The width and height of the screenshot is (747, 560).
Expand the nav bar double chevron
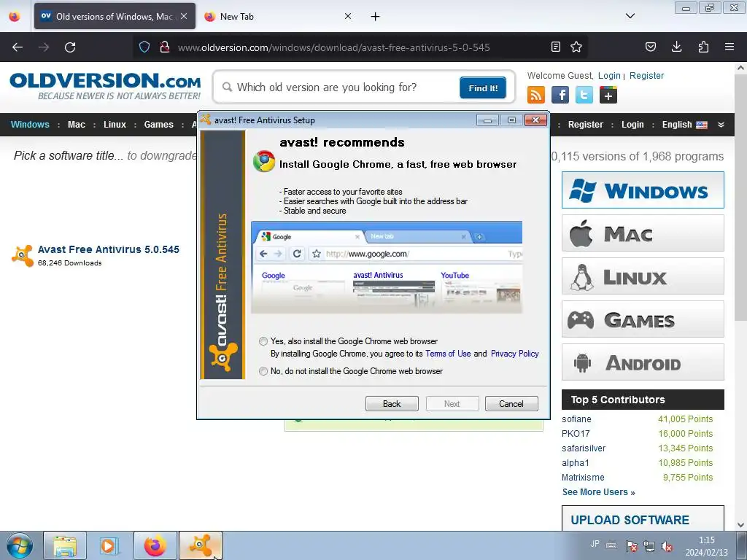(x=721, y=124)
